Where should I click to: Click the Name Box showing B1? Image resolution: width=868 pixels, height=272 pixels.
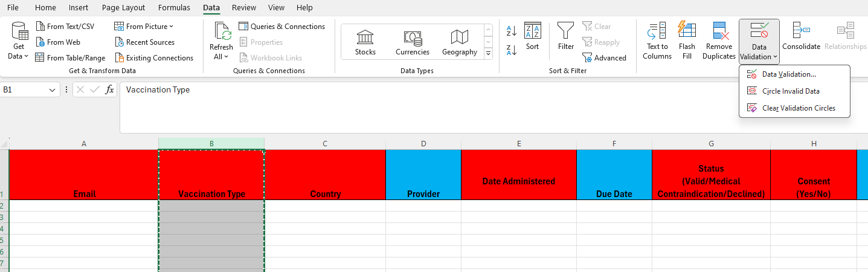tap(23, 89)
